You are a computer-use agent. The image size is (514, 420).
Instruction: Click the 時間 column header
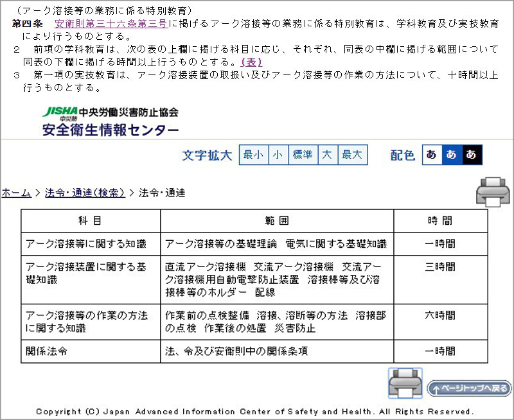pos(441,221)
